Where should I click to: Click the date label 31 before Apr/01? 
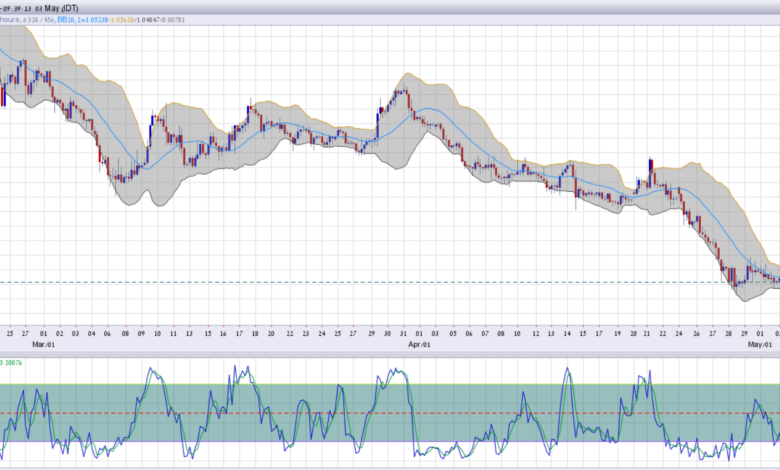403,334
